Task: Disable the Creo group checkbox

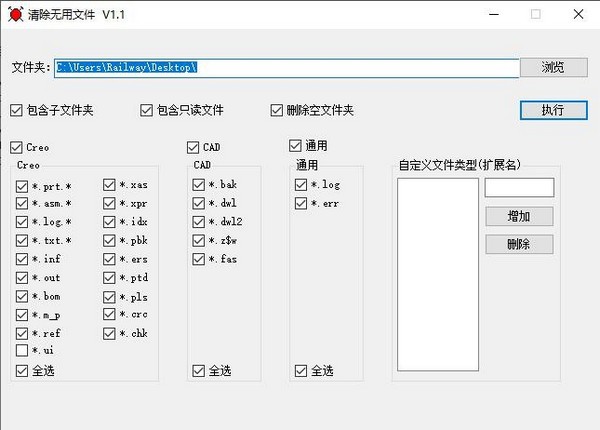Action: coord(17,147)
